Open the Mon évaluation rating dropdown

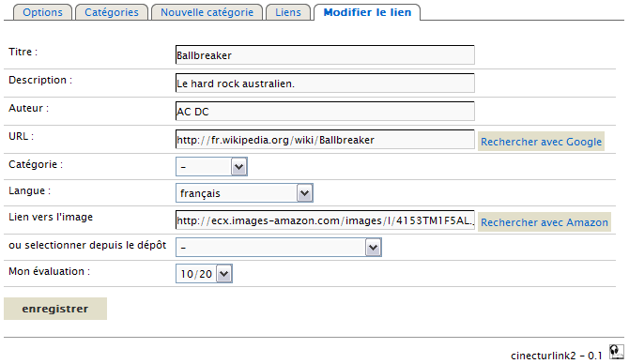pos(204,274)
